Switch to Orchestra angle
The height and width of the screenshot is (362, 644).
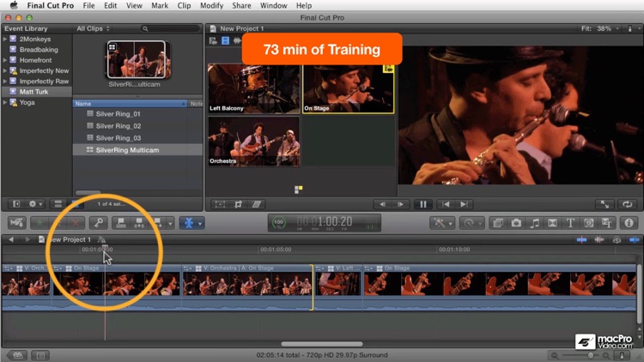coord(254,142)
